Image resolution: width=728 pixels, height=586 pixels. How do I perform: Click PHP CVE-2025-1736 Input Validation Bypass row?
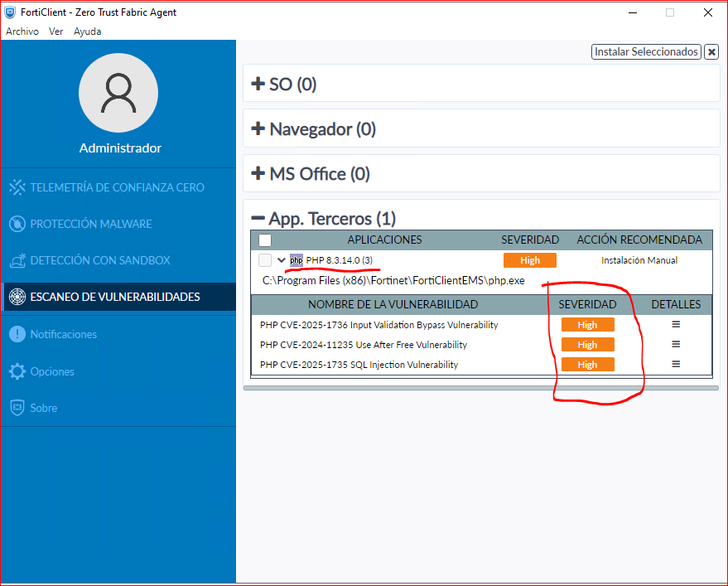pos(378,324)
